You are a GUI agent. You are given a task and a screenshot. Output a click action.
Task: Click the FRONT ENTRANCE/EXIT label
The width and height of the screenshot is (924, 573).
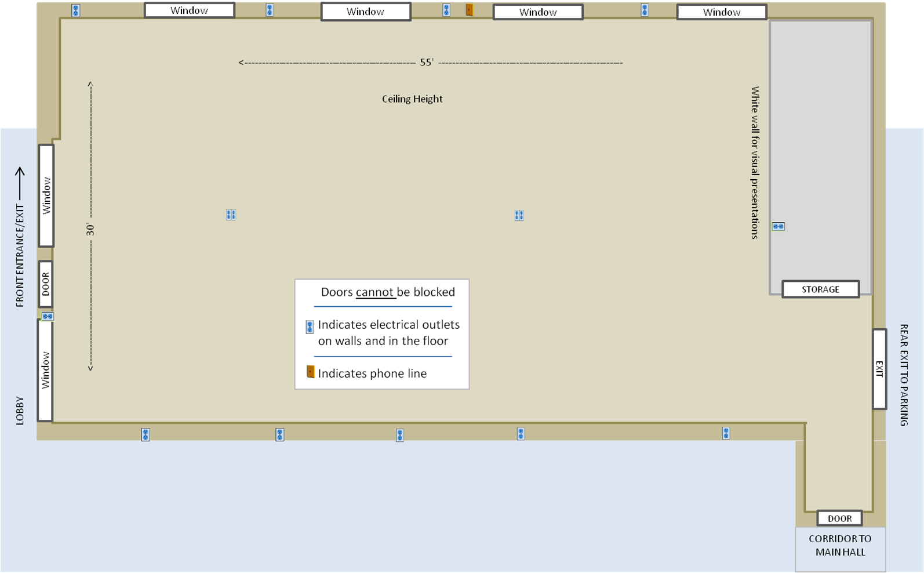click(x=20, y=255)
